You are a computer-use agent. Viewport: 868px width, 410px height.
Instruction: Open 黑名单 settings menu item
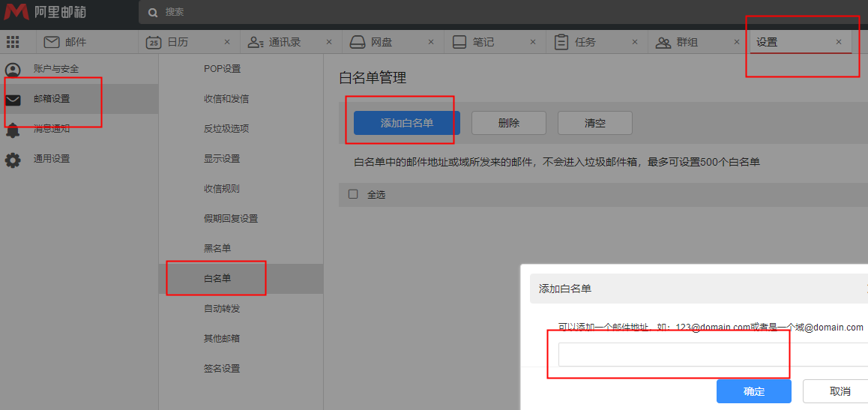[x=217, y=248]
